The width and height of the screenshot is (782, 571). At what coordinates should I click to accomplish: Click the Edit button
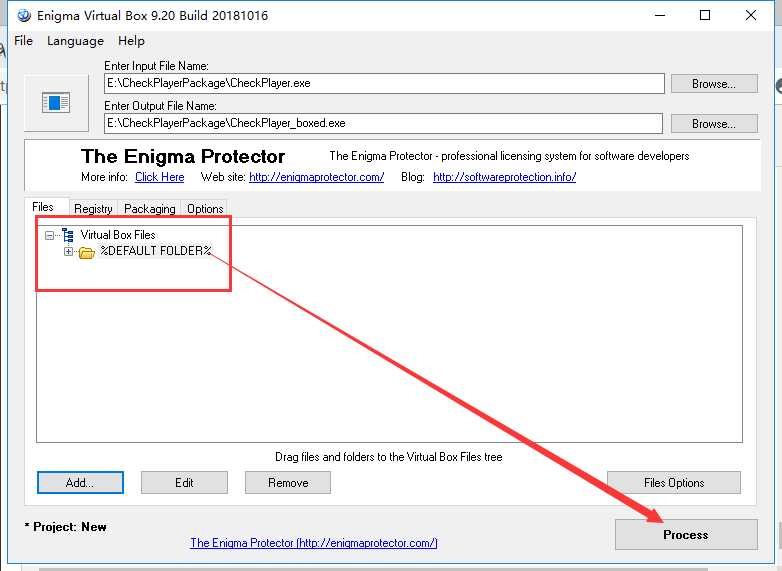point(185,483)
